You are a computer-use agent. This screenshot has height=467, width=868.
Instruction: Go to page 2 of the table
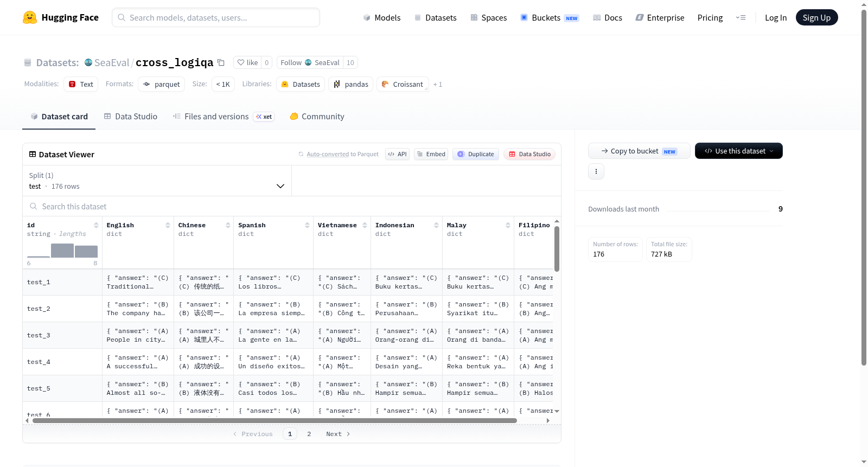click(x=309, y=434)
